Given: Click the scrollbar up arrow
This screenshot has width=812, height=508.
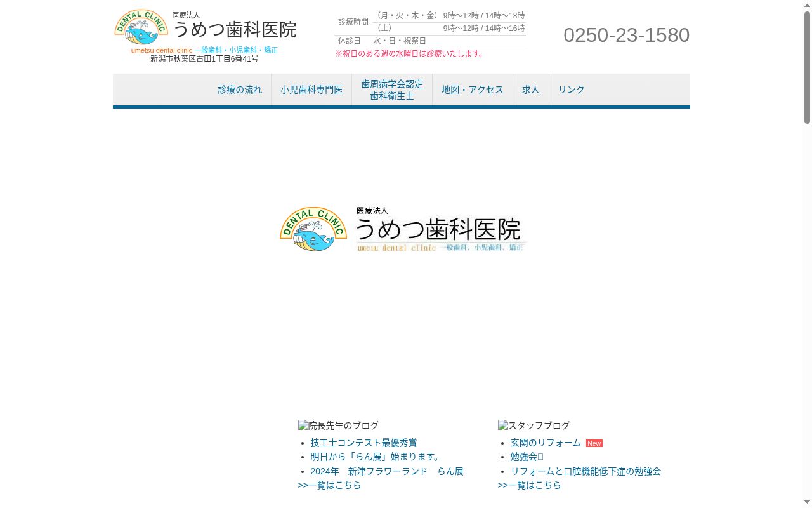Looking at the screenshot, I should (808, 4).
